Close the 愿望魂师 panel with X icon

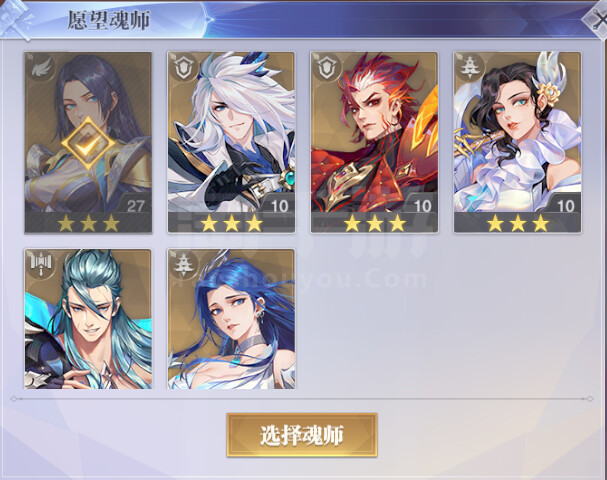coord(597,20)
